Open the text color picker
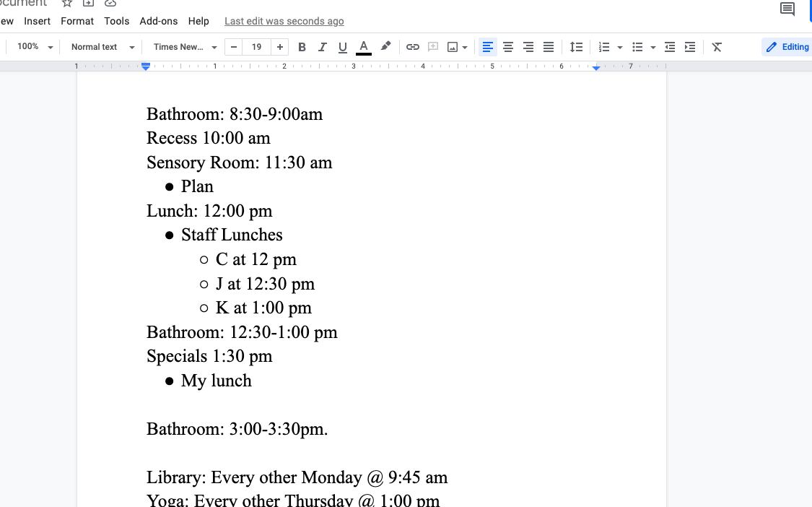 click(x=363, y=46)
